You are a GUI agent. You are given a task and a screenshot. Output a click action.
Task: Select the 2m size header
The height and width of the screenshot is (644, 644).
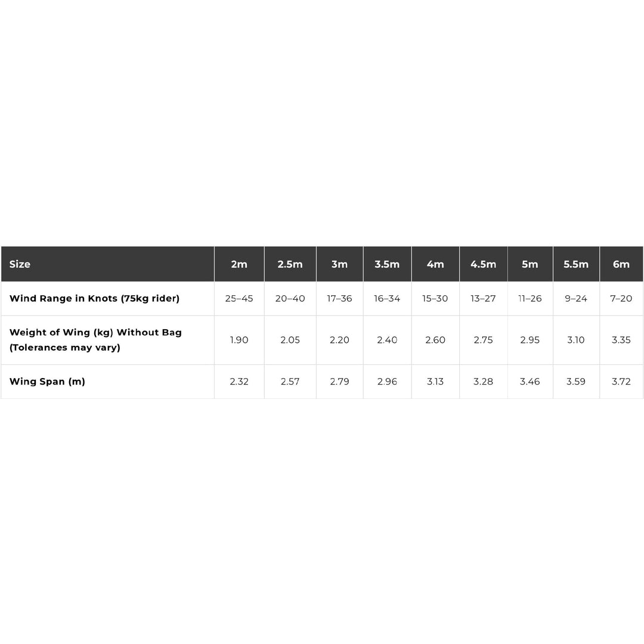click(x=239, y=264)
